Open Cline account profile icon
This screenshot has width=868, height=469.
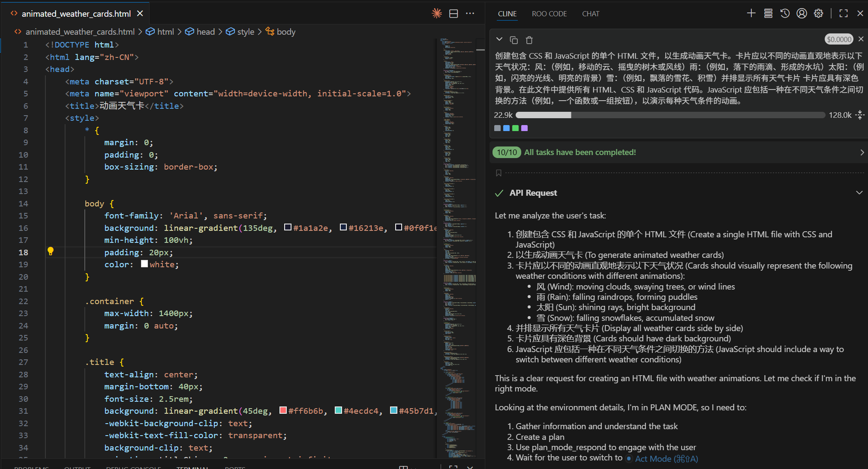(802, 13)
